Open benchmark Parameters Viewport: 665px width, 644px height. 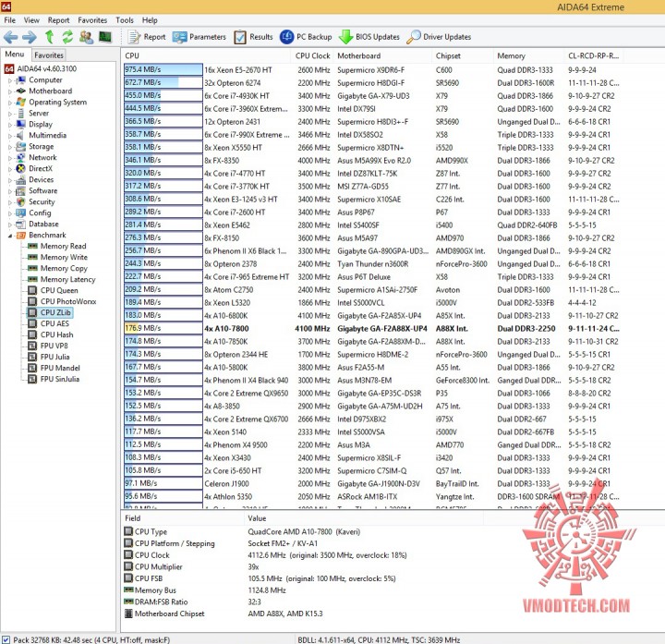tap(199, 37)
